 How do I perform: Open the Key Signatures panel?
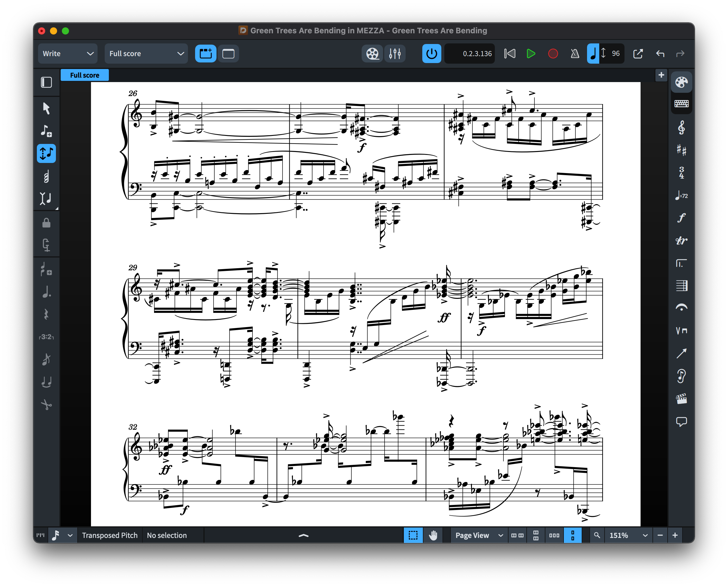pyautogui.click(x=681, y=150)
